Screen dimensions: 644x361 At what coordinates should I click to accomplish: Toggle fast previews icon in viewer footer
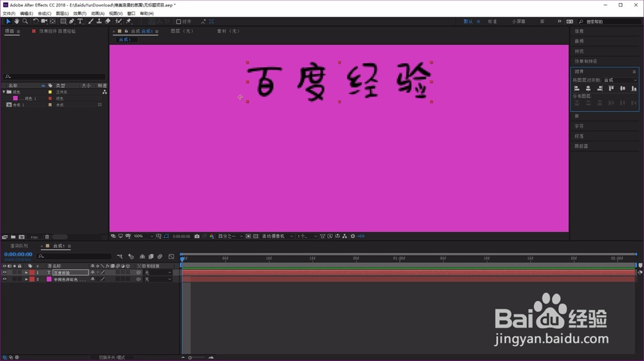coord(330,236)
